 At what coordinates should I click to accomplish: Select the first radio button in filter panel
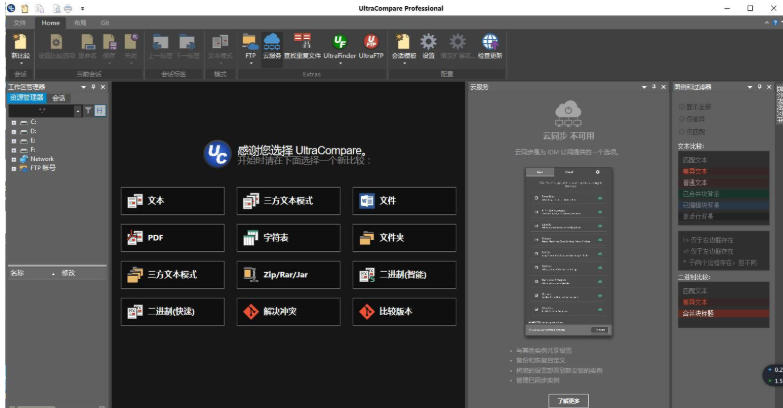pos(682,107)
